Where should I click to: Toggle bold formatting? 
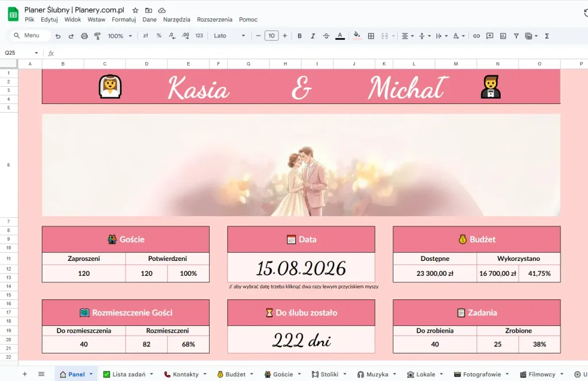tap(300, 36)
